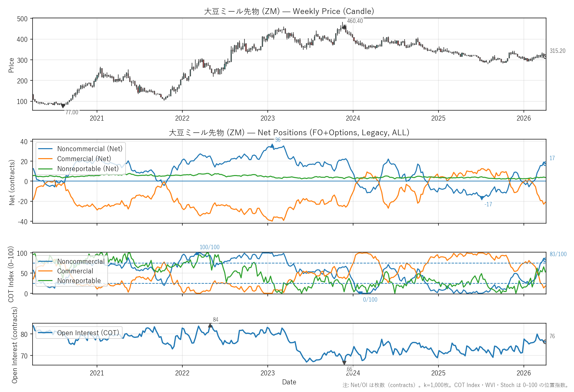Viewport: 574px width, 392px height.
Task: Select the blue marker at COT Index 0/100 trough
Action: tap(360, 293)
